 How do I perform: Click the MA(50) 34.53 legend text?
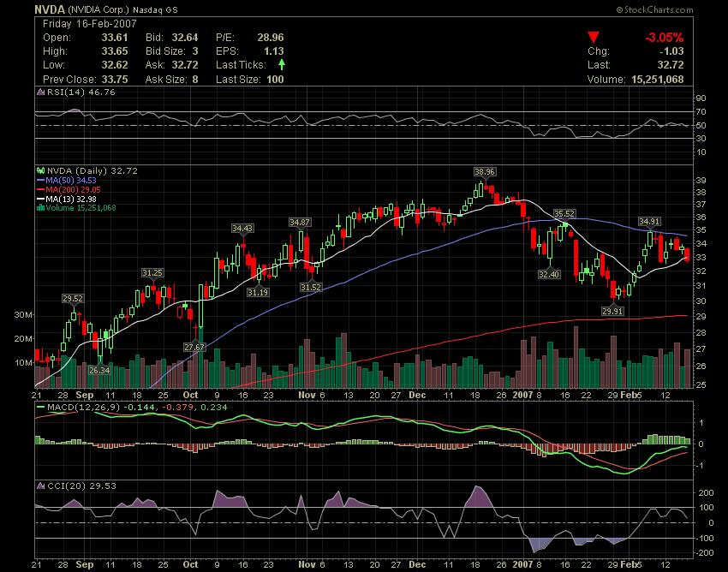(71, 181)
